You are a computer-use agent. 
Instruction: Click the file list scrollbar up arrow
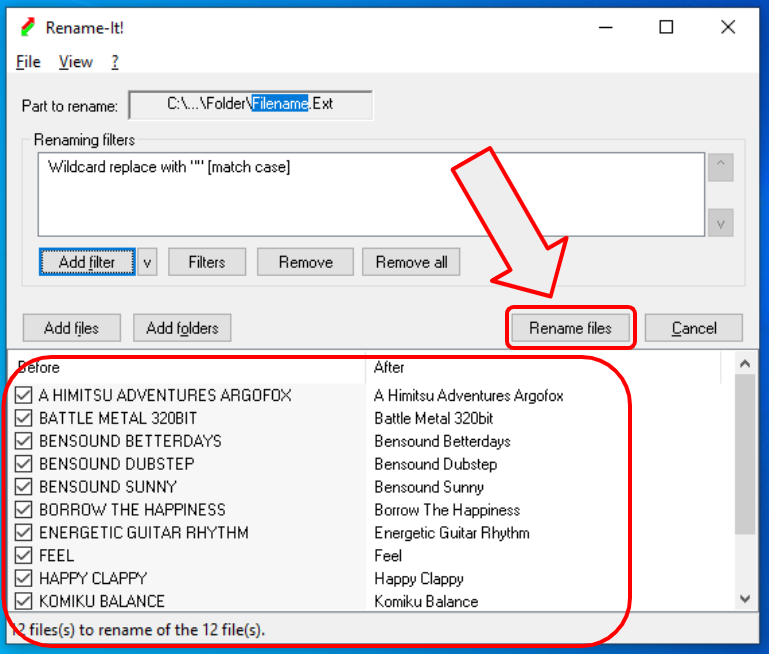[x=745, y=364]
